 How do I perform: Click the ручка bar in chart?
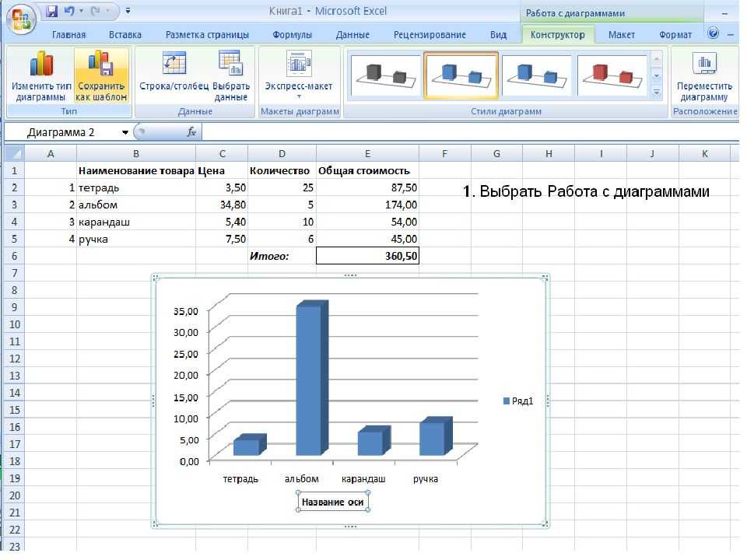pyautogui.click(x=434, y=437)
